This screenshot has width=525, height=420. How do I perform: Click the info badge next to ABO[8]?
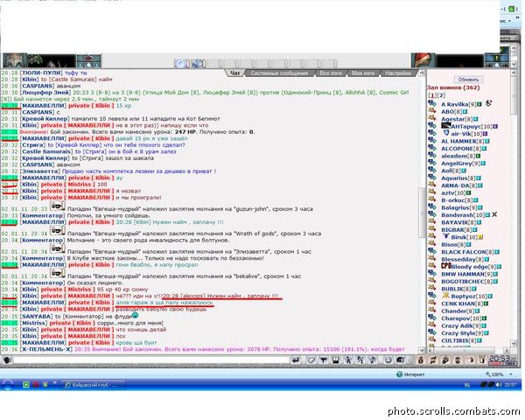pos(465,112)
